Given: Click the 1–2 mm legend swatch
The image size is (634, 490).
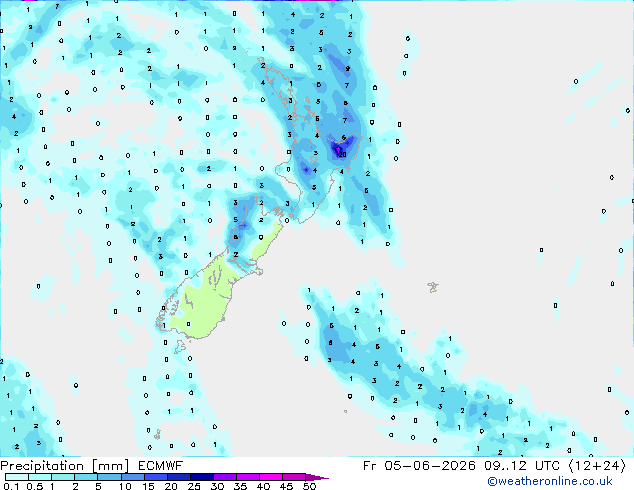Looking at the screenshot, I should point(63,477).
